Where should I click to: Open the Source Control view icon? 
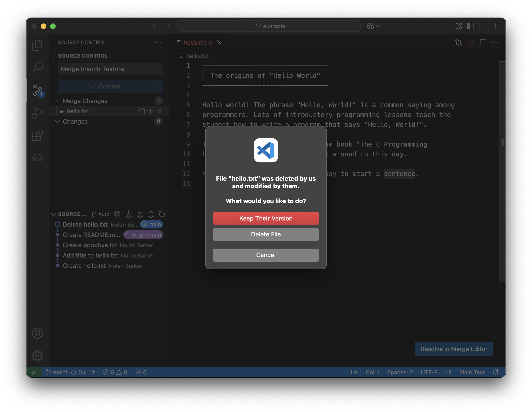[37, 90]
